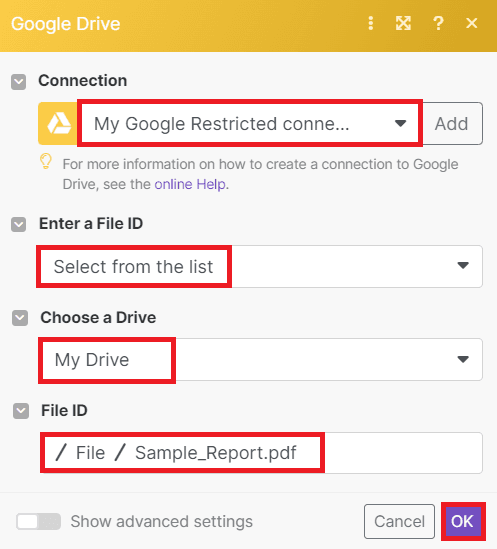Click the Show advanced settings label
The width and height of the screenshot is (497, 549).
161,522
